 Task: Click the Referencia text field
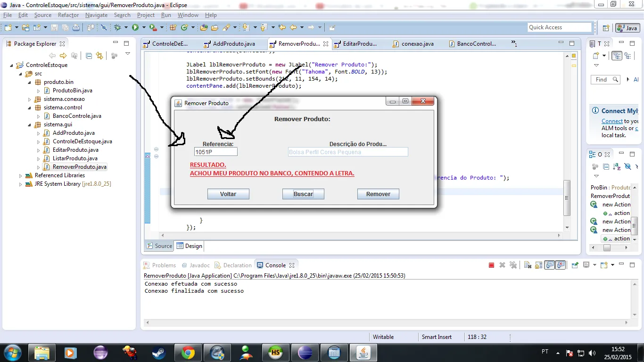[x=216, y=152]
